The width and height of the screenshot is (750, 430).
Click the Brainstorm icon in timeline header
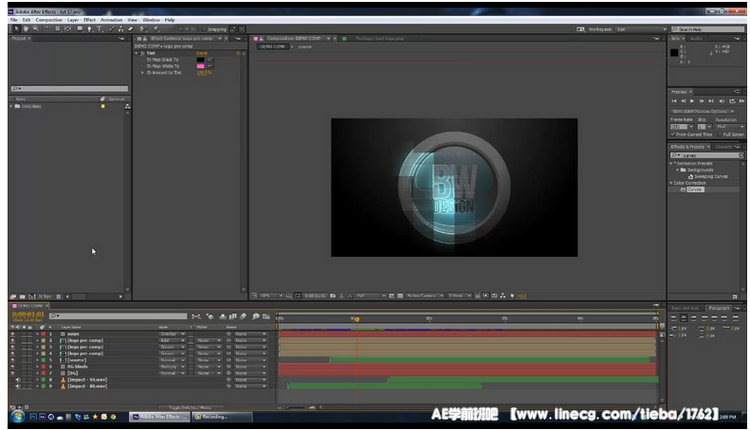[x=256, y=316]
